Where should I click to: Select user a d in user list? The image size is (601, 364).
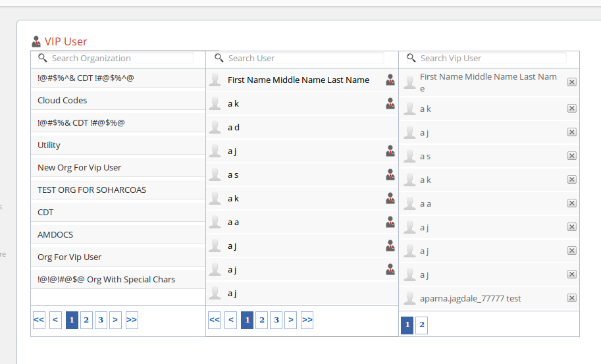coord(234,127)
